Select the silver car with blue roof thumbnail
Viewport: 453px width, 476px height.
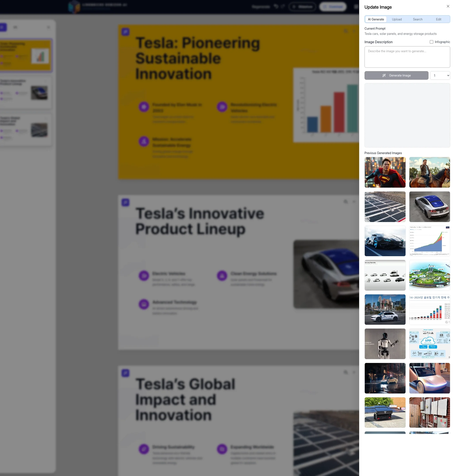point(429,207)
